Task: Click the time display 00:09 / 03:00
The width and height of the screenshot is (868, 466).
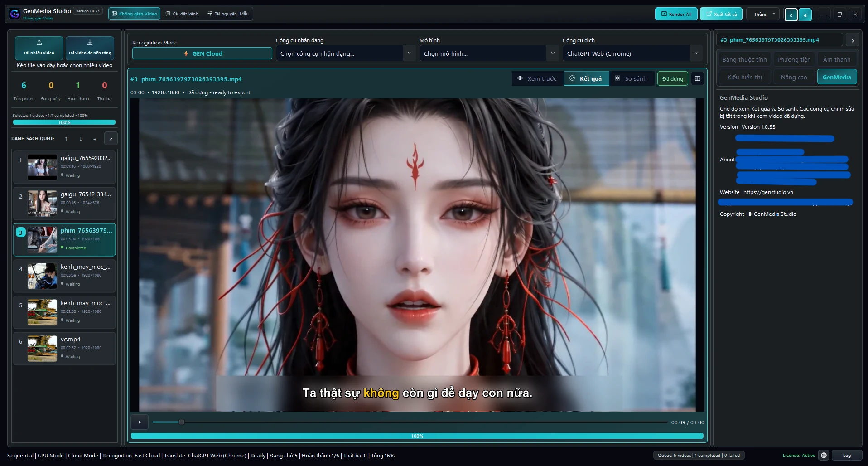Action: (688, 422)
